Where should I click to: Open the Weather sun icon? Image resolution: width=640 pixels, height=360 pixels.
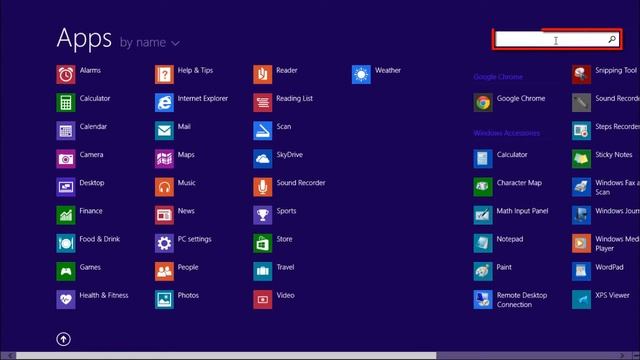click(x=362, y=75)
